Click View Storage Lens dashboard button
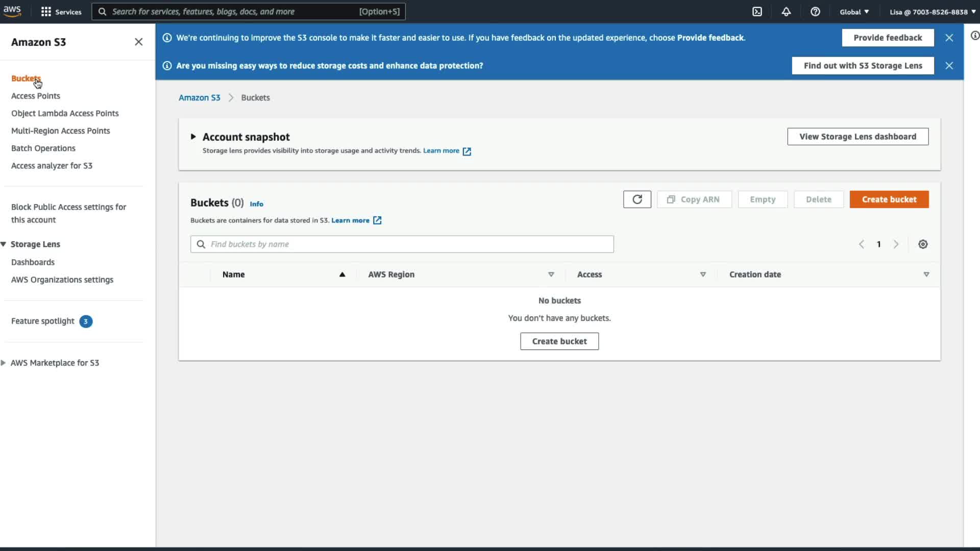This screenshot has width=980, height=551. (857, 137)
